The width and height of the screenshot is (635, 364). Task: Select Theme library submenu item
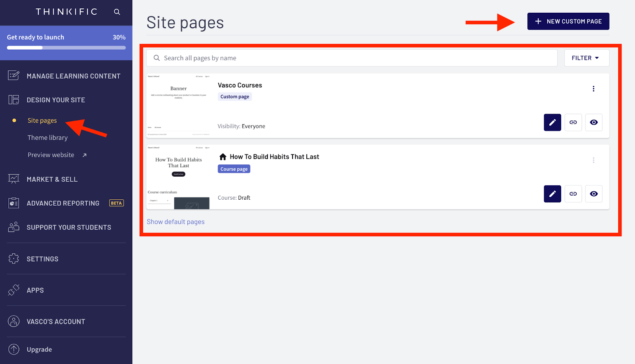[x=47, y=138]
